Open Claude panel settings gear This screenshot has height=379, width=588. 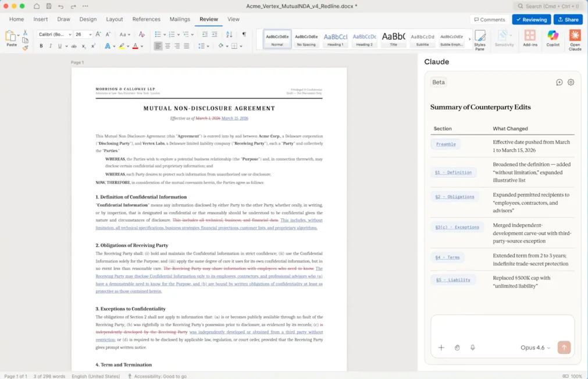coord(571,82)
